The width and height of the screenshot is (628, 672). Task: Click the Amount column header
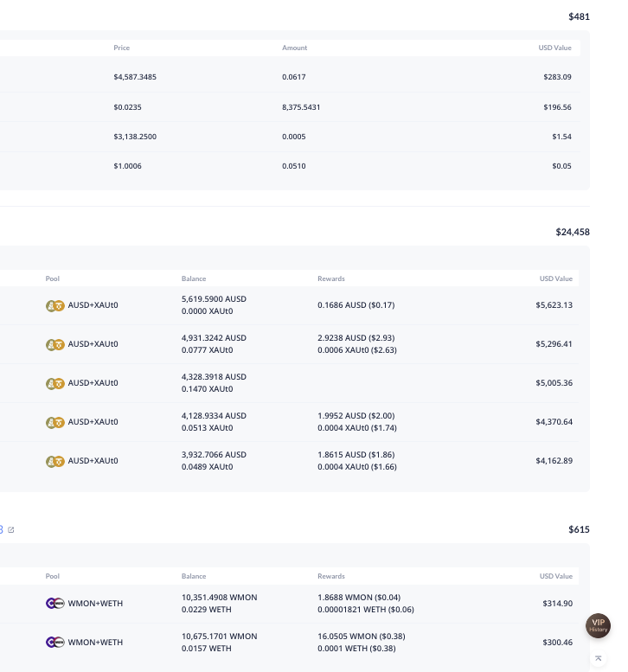(x=294, y=48)
